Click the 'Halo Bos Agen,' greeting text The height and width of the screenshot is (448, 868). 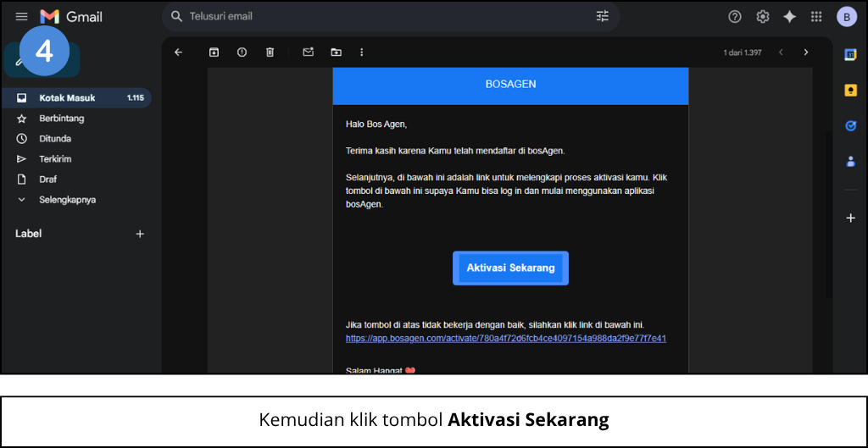pos(376,124)
